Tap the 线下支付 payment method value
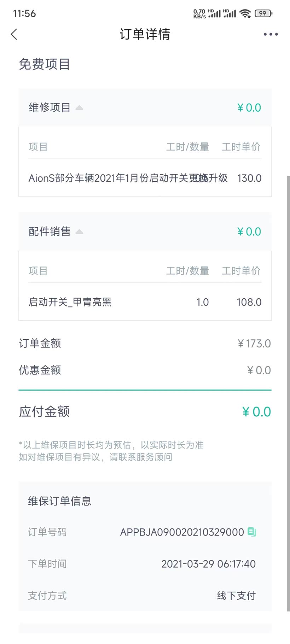290x644 pixels. click(x=236, y=596)
